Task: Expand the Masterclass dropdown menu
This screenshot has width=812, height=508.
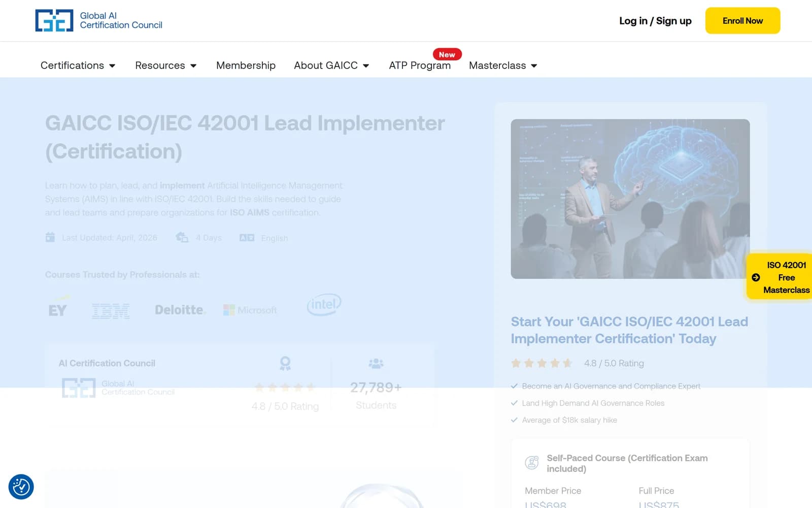Action: 503,66
